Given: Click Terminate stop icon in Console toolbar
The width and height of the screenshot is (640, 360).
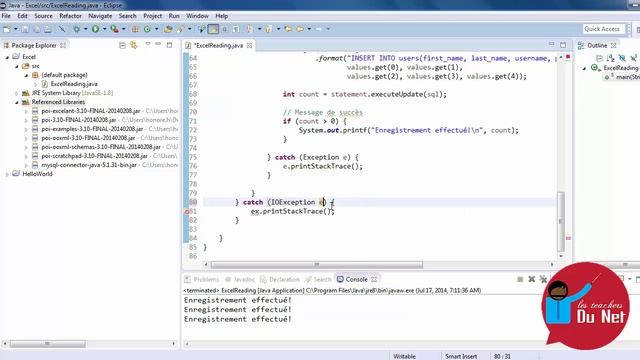Looking at the screenshot, I should click(x=520, y=279).
